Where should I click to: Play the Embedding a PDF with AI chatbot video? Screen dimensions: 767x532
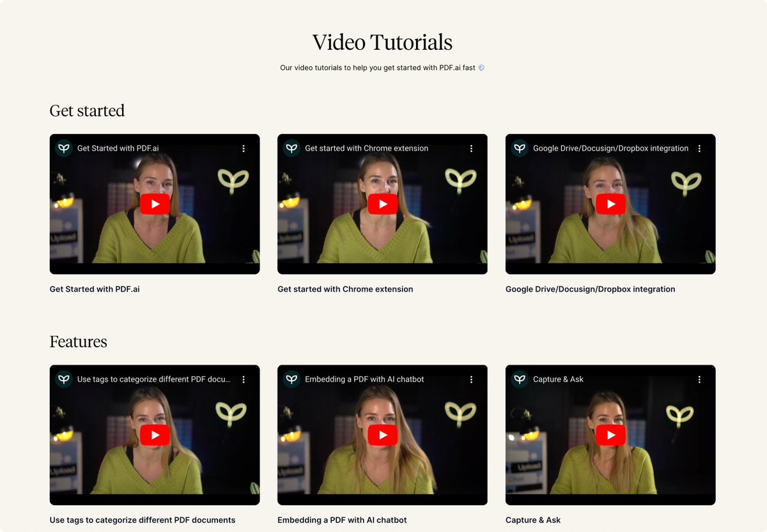[382, 435]
